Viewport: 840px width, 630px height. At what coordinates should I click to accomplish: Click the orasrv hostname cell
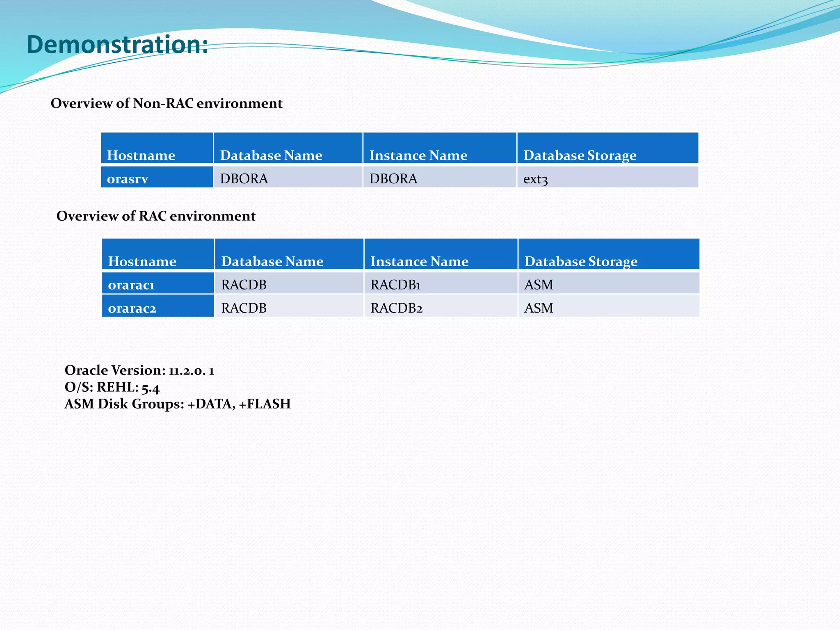pos(128,179)
